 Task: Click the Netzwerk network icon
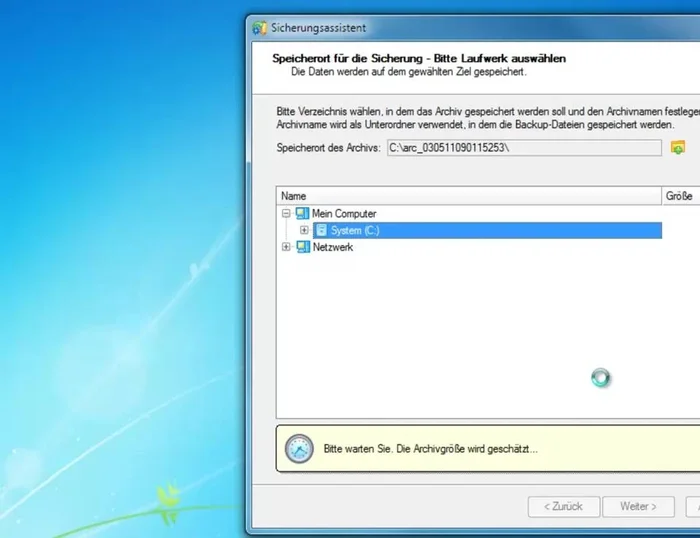302,248
